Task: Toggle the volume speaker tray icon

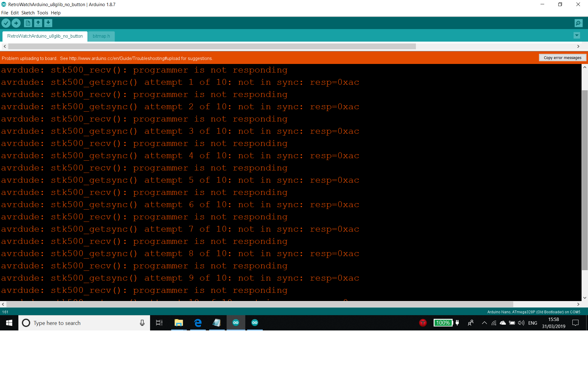Action: 521,323
